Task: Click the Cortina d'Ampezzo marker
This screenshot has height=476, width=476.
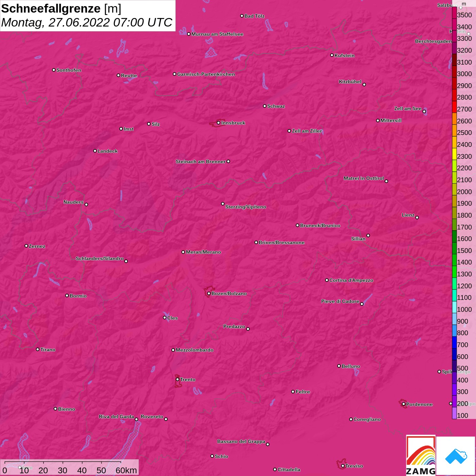Action: 327,280
